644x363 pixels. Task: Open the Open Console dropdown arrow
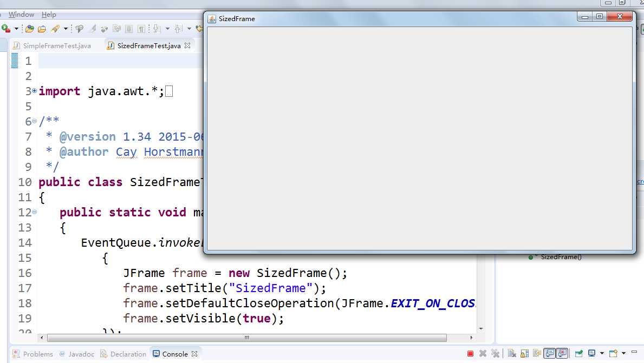coord(623,354)
